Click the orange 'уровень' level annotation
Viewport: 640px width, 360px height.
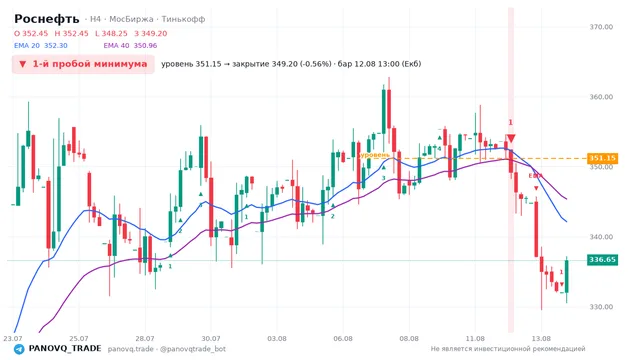click(374, 155)
